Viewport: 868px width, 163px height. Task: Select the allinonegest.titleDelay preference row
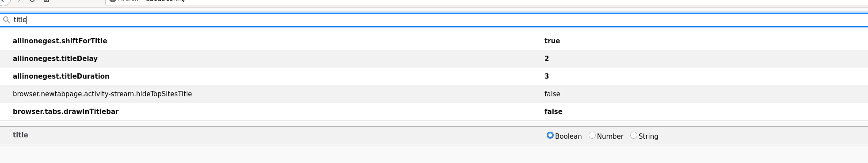(x=434, y=59)
